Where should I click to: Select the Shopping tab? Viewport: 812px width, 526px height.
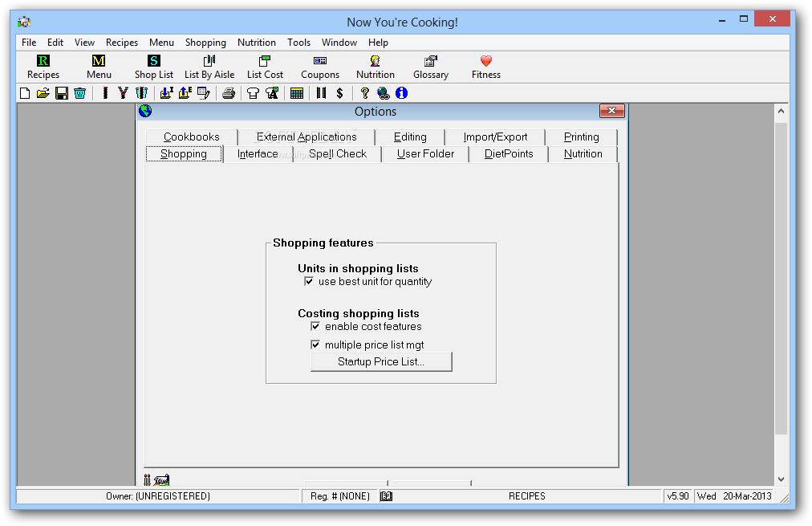click(184, 154)
